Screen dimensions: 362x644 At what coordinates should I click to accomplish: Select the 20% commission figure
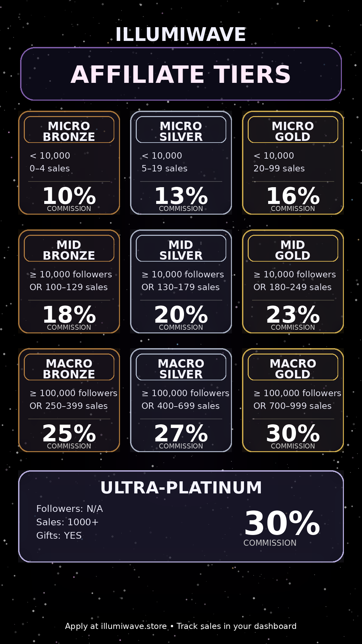181,315
